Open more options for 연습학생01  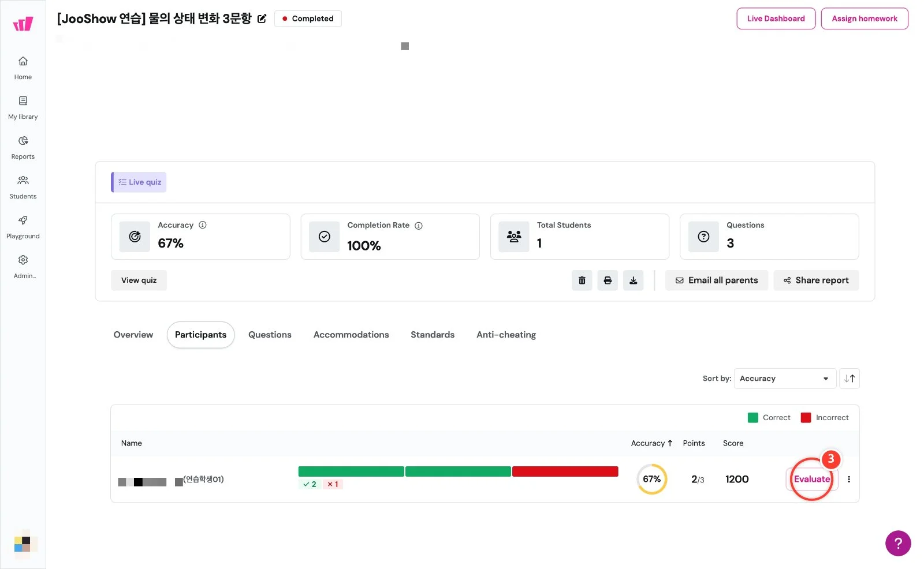(849, 479)
